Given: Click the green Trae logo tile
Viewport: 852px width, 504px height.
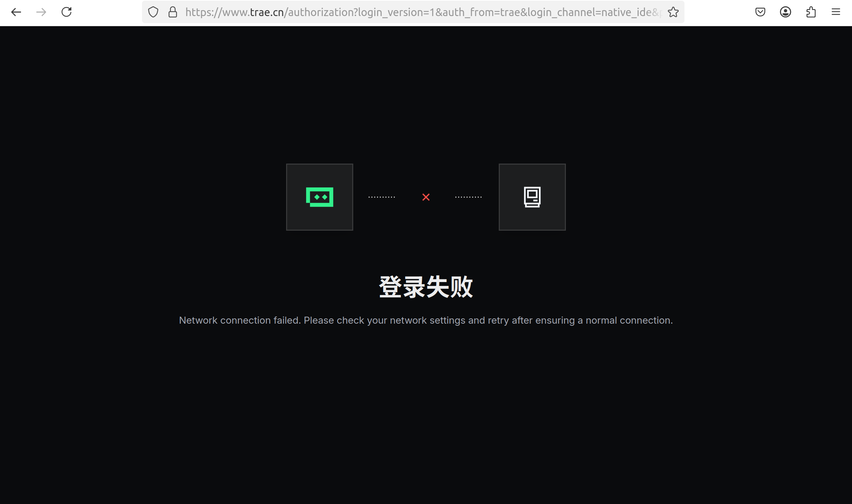Looking at the screenshot, I should coord(320,197).
